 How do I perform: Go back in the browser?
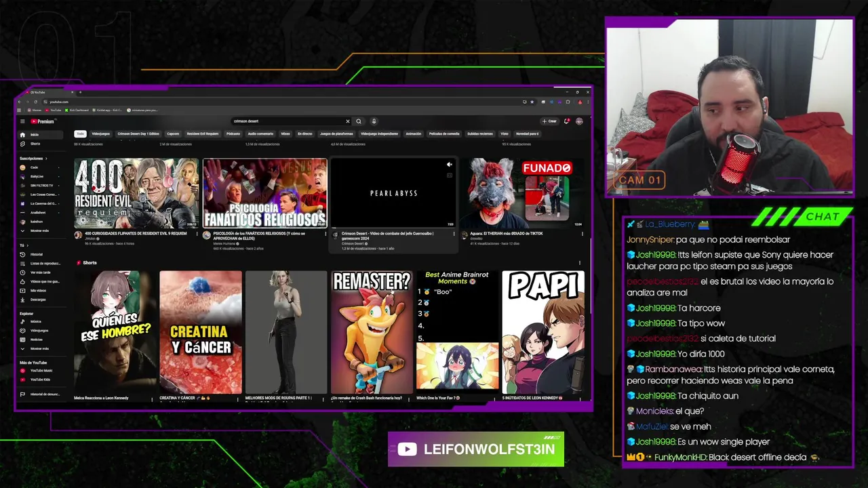coord(20,102)
